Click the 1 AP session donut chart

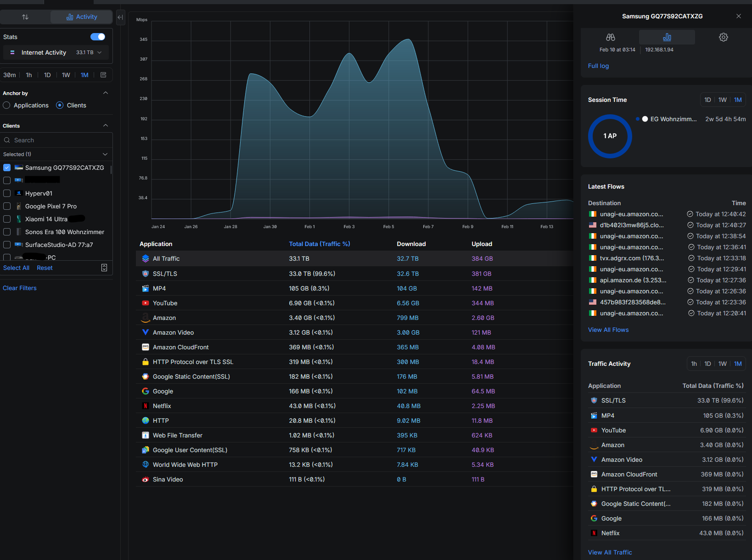pyautogui.click(x=610, y=136)
